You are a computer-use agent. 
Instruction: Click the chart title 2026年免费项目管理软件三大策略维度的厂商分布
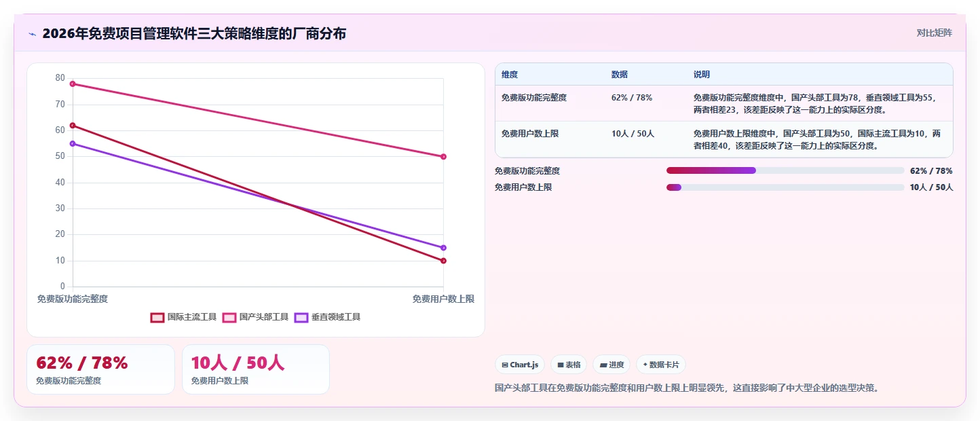tap(194, 33)
